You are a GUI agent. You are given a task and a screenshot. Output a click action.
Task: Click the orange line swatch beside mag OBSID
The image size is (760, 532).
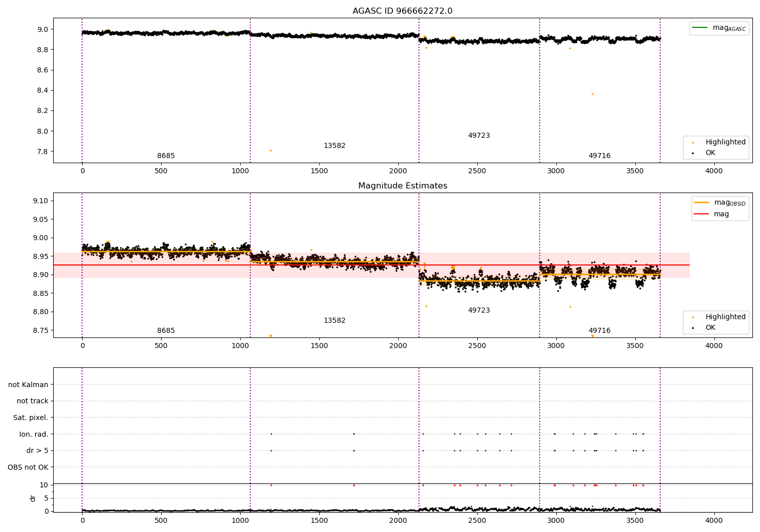click(702, 202)
